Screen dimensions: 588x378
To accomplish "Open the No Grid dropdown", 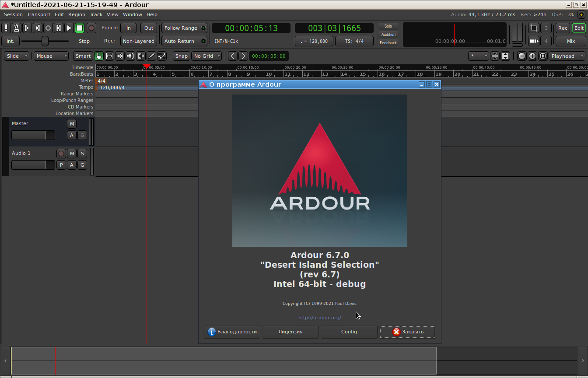I will 206,56.
